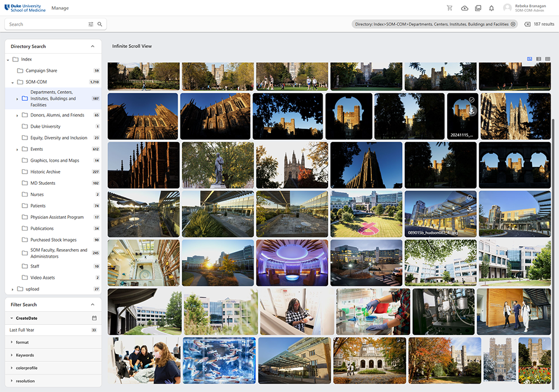
Task: Open the shopping cart icon
Action: [x=449, y=8]
